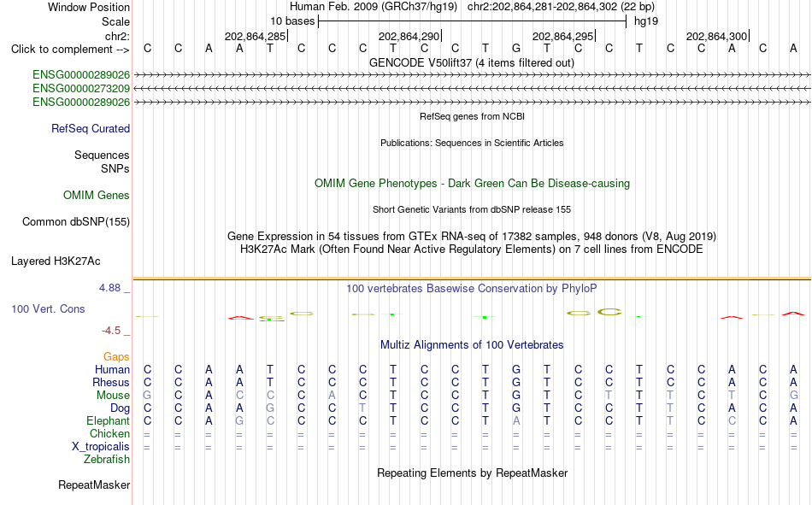Click 'Human Feb. 2009 (GRCh37/hg19)' assembly text
The image size is (812, 505).
pyautogui.click(x=374, y=7)
